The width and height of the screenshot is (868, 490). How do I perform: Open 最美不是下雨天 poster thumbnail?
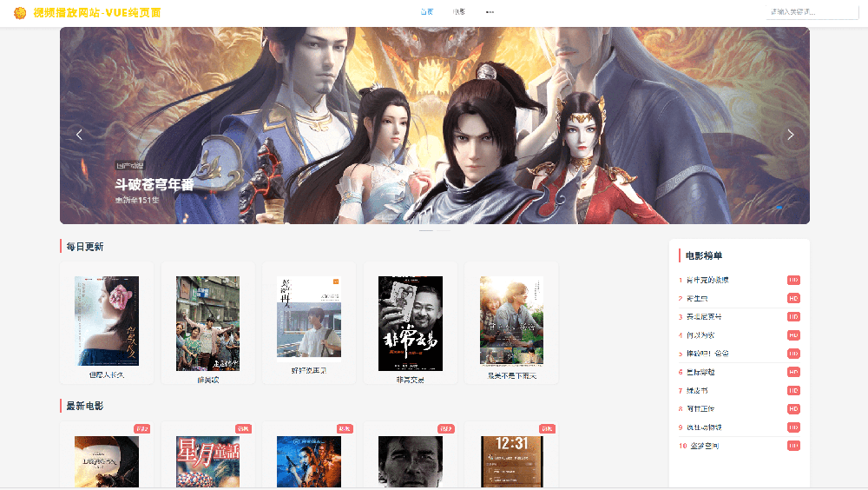click(x=511, y=321)
